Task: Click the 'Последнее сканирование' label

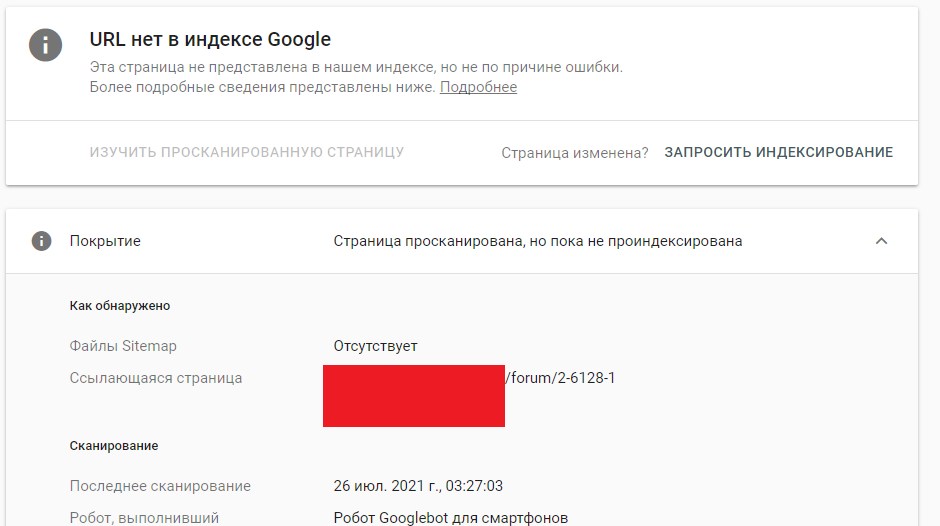Action: pyautogui.click(x=160, y=486)
